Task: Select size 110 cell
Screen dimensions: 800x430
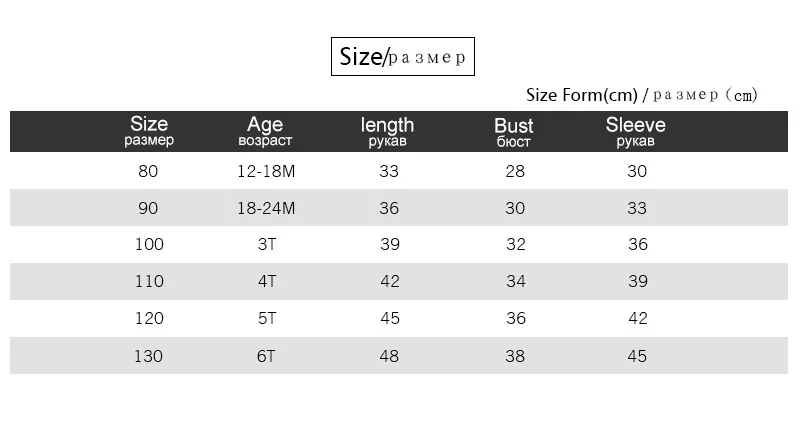Action: tap(149, 281)
